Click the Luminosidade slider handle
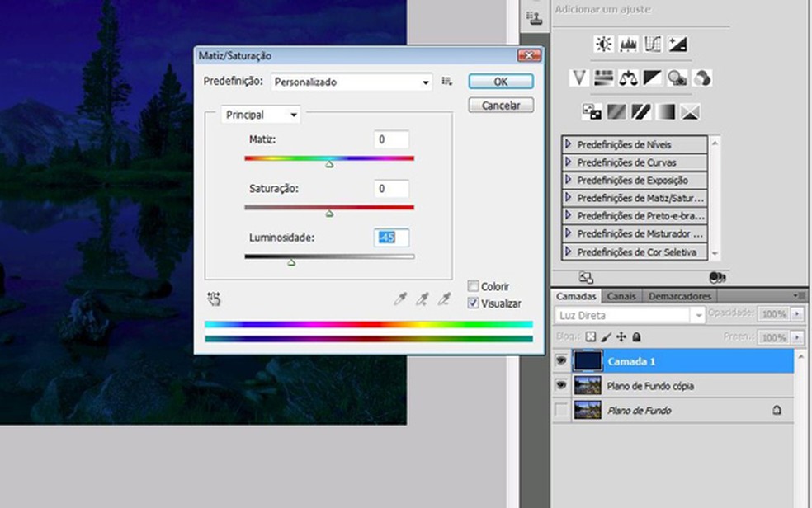 pyautogui.click(x=291, y=262)
